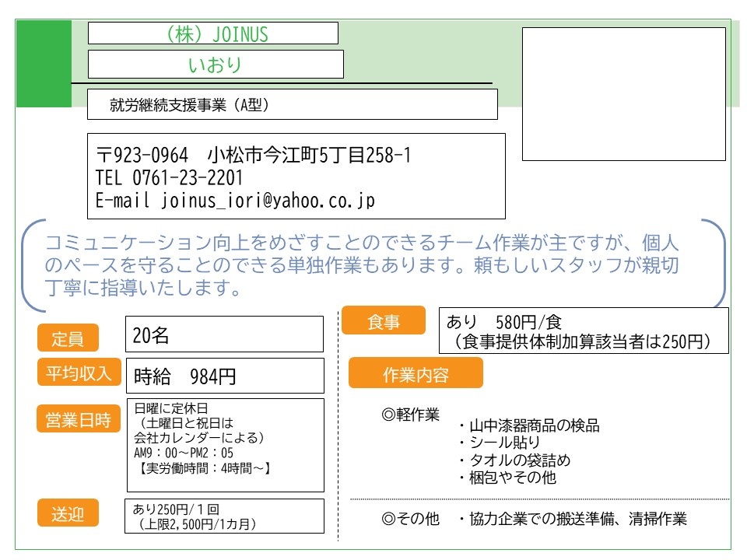The width and height of the screenshot is (747, 560).
Task: Click the empty photo placeholder box
Action: coord(623,94)
